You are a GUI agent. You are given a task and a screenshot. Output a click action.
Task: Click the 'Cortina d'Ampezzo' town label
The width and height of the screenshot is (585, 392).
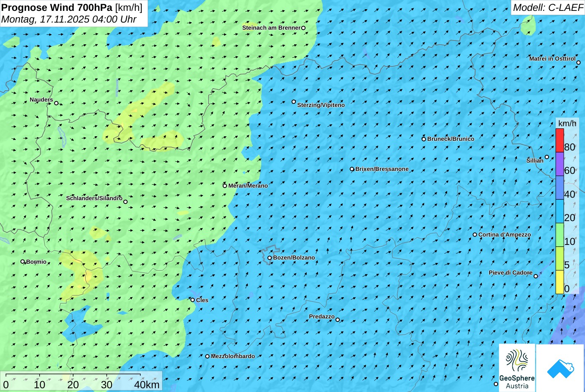click(504, 235)
